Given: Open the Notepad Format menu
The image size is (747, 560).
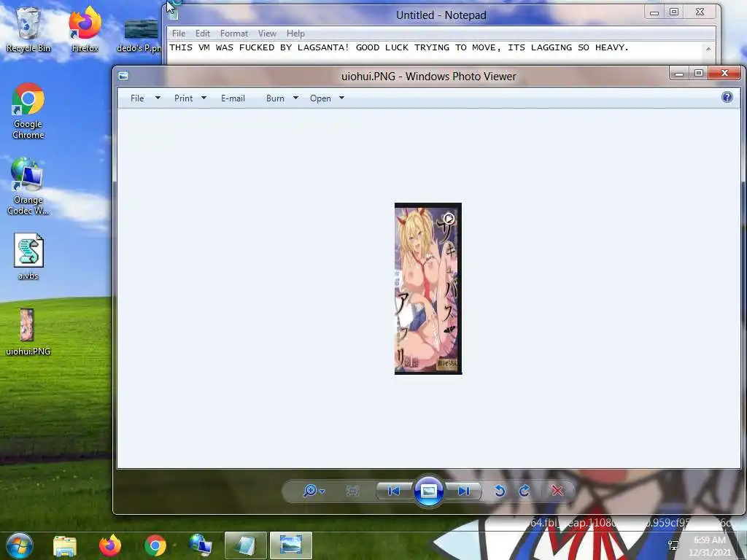Looking at the screenshot, I should click(234, 34).
